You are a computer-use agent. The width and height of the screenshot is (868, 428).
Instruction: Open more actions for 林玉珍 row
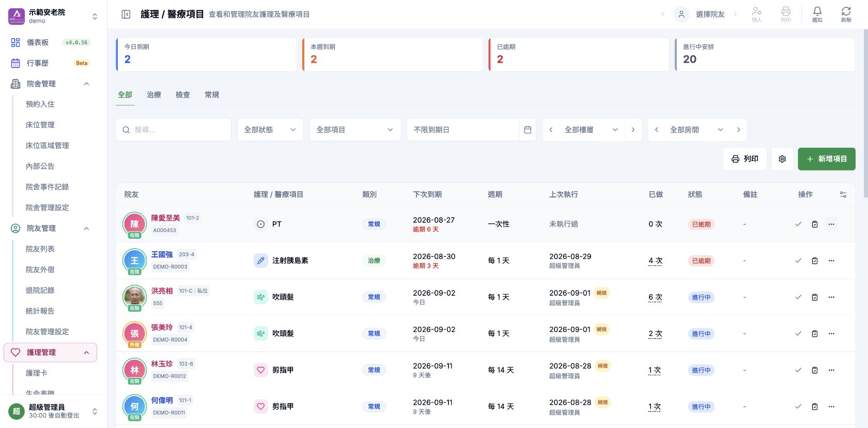point(831,370)
